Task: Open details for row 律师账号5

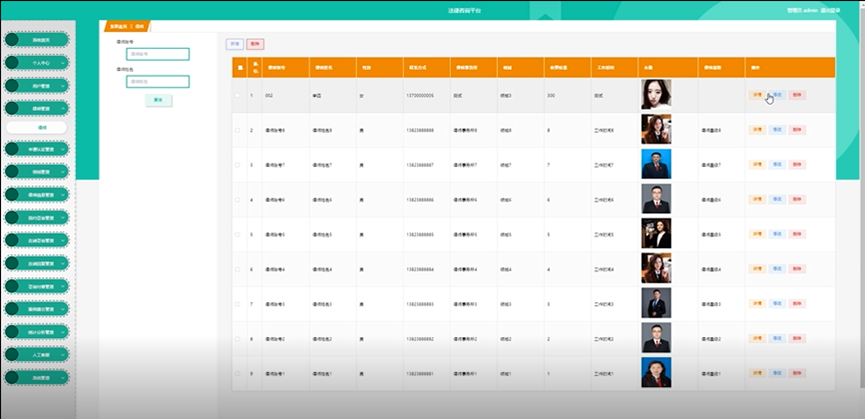Action: tap(757, 234)
